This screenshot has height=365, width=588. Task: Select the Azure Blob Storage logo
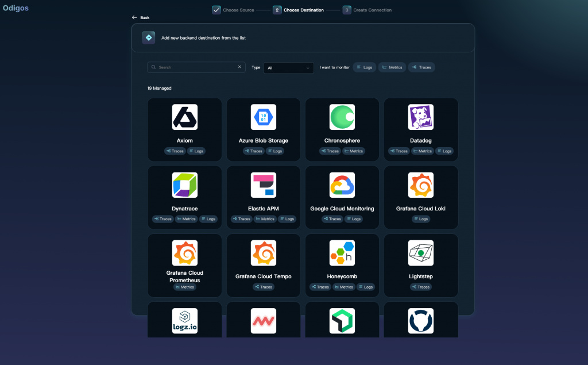click(263, 117)
